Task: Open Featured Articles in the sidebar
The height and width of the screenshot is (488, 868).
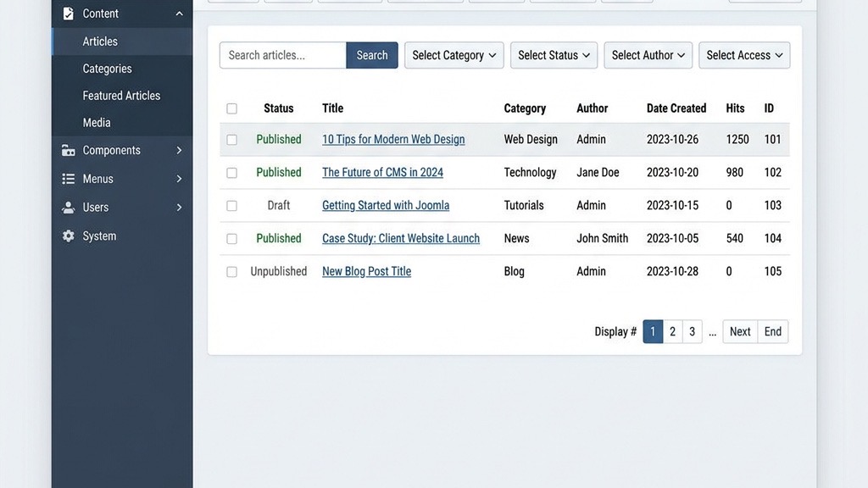Action: tap(121, 96)
